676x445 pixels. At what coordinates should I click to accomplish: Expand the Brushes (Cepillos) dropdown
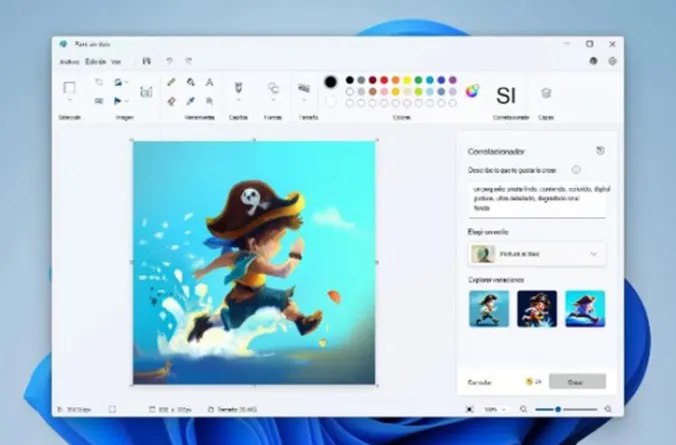pyautogui.click(x=238, y=100)
